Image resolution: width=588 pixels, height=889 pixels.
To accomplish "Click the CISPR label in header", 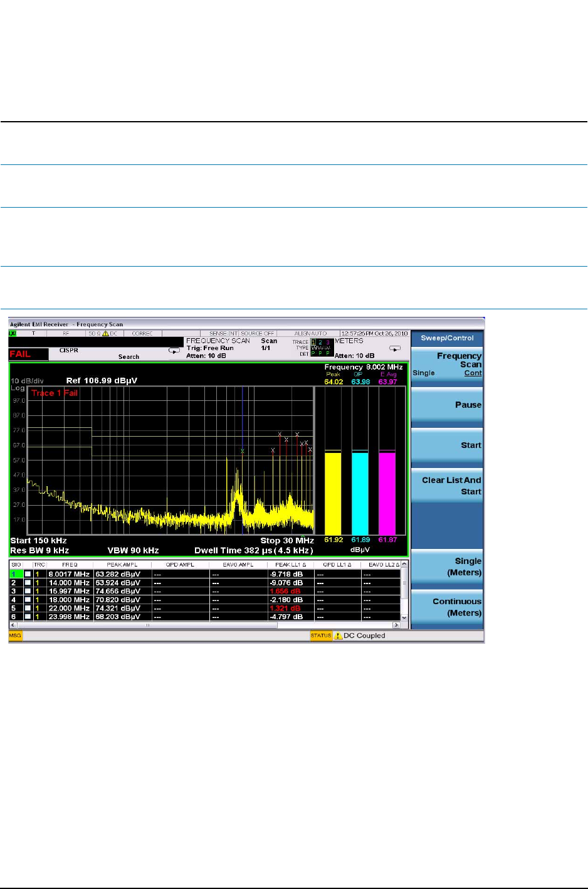I will pyautogui.click(x=69, y=351).
